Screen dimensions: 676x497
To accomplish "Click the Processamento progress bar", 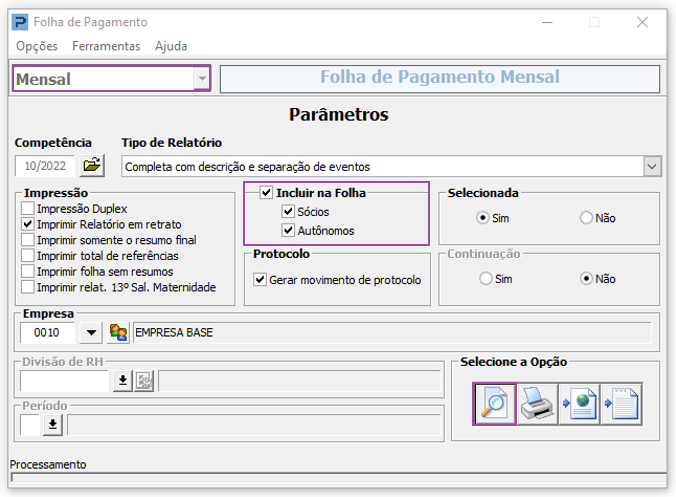I will 339,477.
